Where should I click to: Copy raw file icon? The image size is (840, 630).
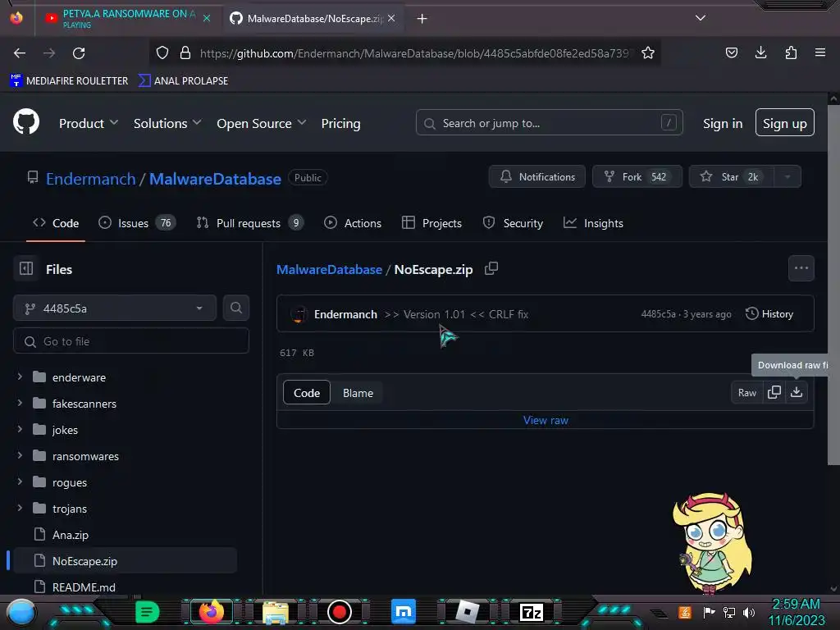click(774, 392)
